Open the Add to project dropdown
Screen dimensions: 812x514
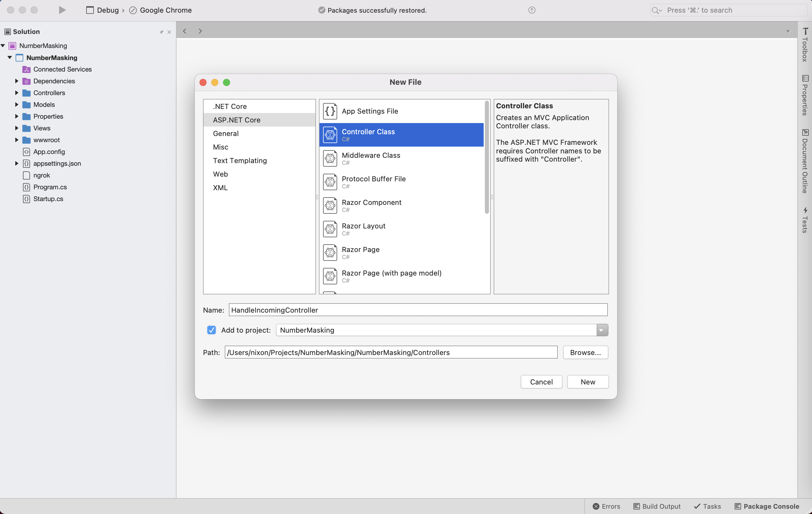coord(602,330)
